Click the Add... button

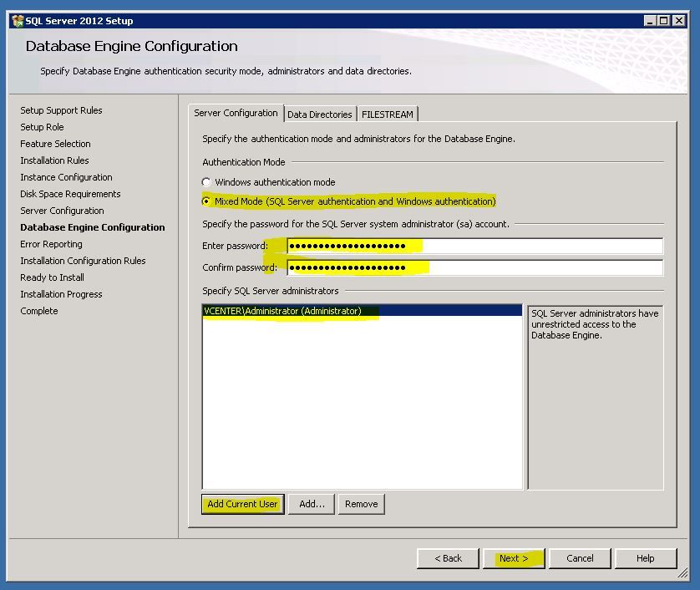[x=312, y=504]
